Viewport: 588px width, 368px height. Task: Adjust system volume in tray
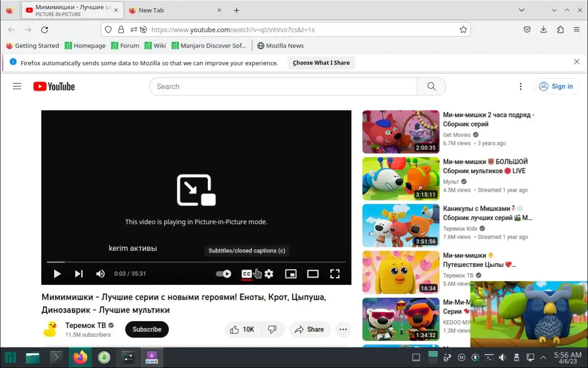pos(503,357)
